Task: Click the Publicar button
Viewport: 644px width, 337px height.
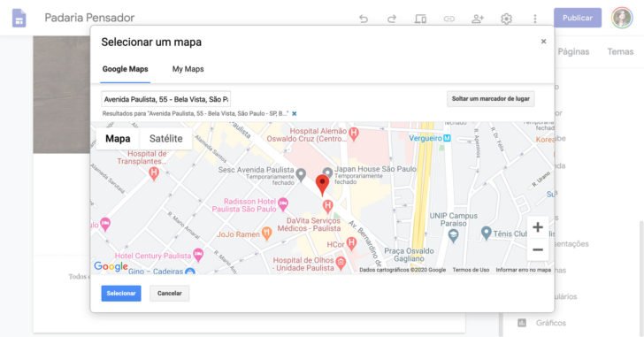Action: 578,18
